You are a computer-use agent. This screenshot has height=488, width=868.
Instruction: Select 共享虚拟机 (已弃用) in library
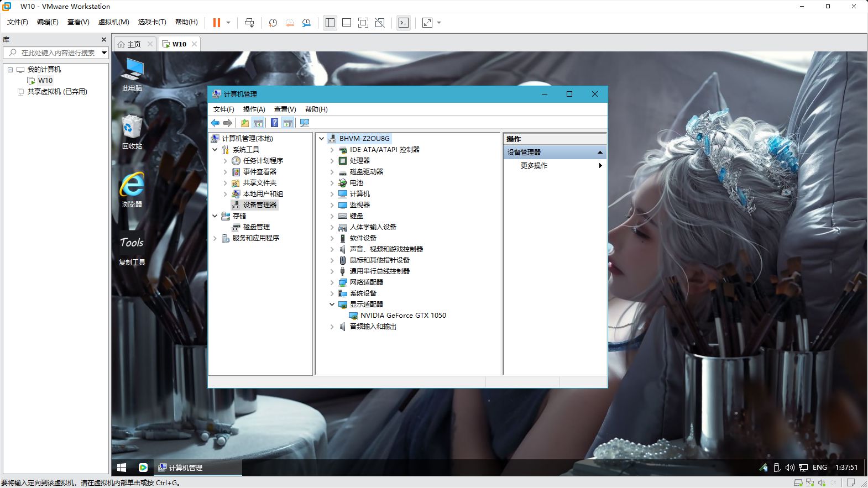(57, 92)
